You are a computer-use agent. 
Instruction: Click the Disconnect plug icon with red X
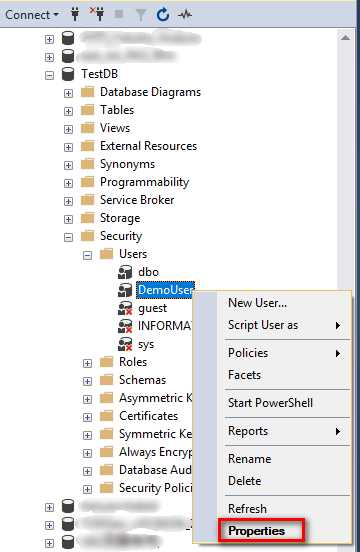97,14
